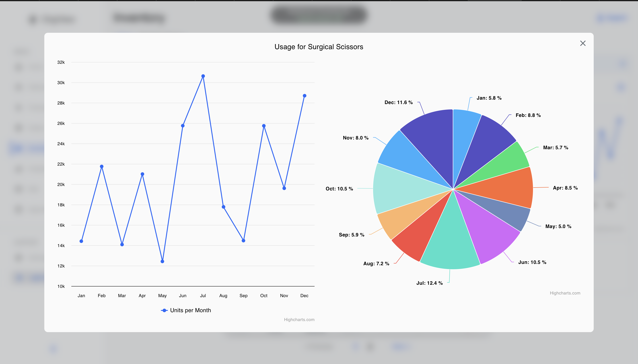This screenshot has width=638, height=364.
Task: Select the February data point marker
Action: pos(101,167)
